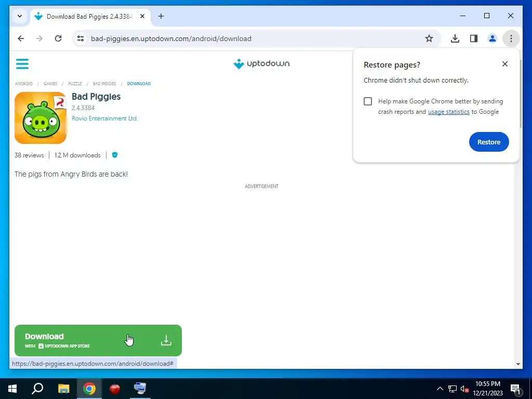Click the Chrome taskbar icon

89,389
